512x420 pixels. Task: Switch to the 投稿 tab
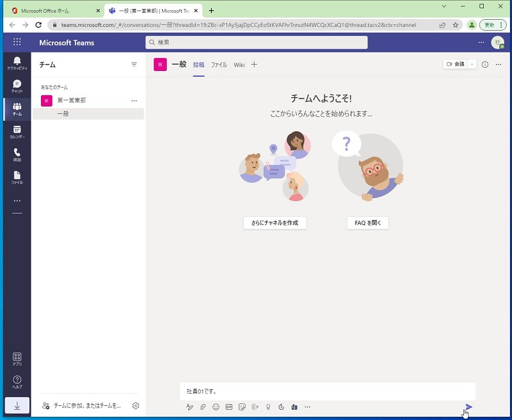click(x=198, y=65)
